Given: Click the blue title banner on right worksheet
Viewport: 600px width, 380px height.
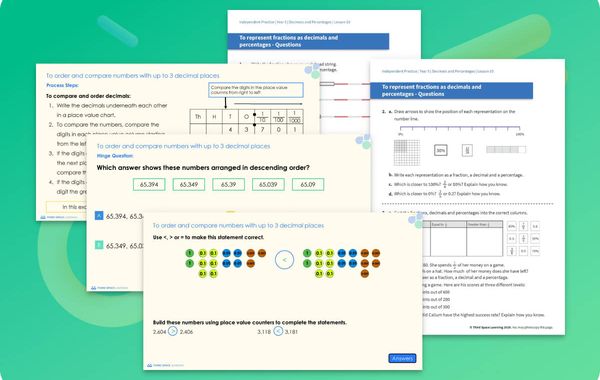Looking at the screenshot, I should tap(452, 91).
